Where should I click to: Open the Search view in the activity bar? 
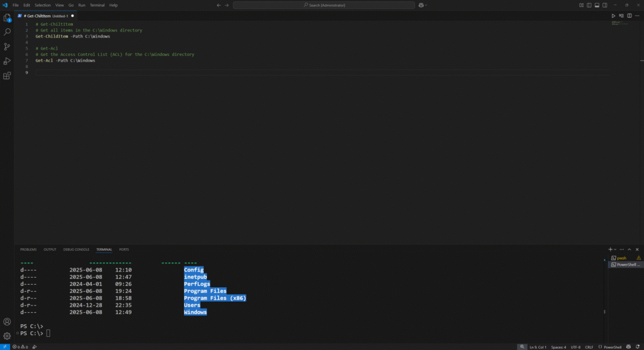7,32
